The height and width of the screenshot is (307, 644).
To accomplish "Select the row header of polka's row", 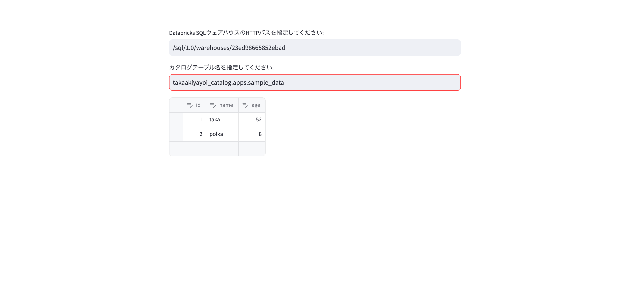I will tap(176, 134).
